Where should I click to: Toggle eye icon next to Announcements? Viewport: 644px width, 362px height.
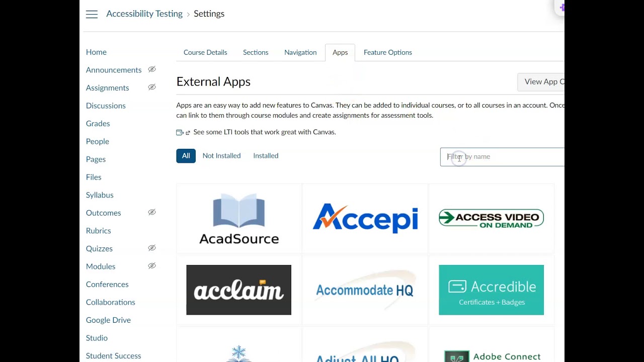pos(152,69)
